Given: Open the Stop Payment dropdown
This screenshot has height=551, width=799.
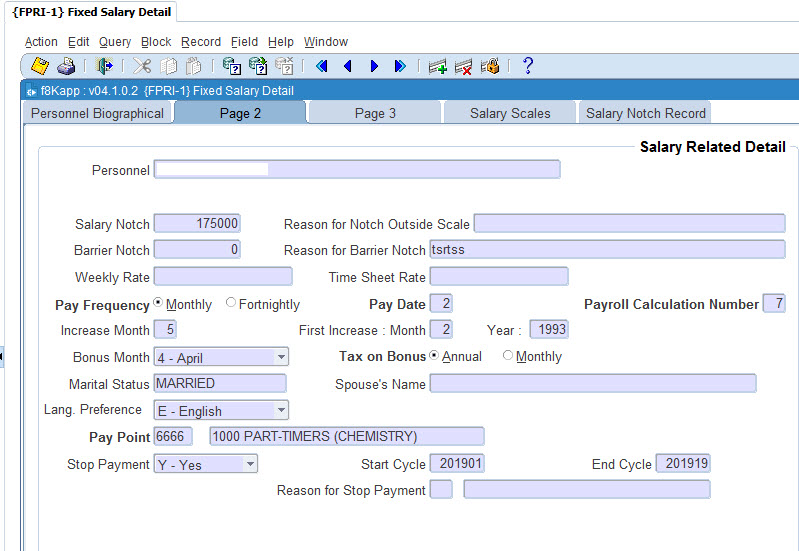Looking at the screenshot, I should tap(250, 465).
